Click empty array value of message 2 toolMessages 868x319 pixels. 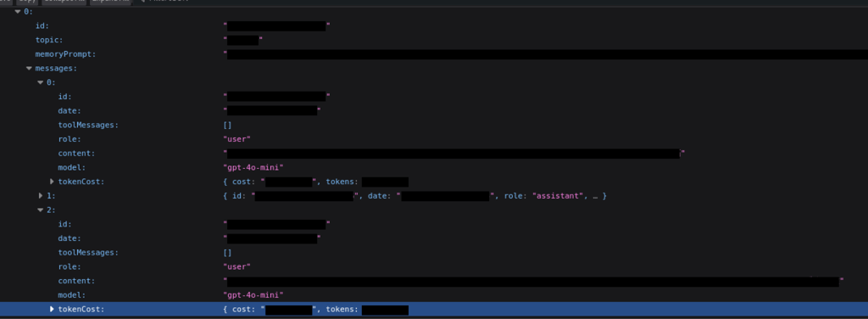pos(227,253)
